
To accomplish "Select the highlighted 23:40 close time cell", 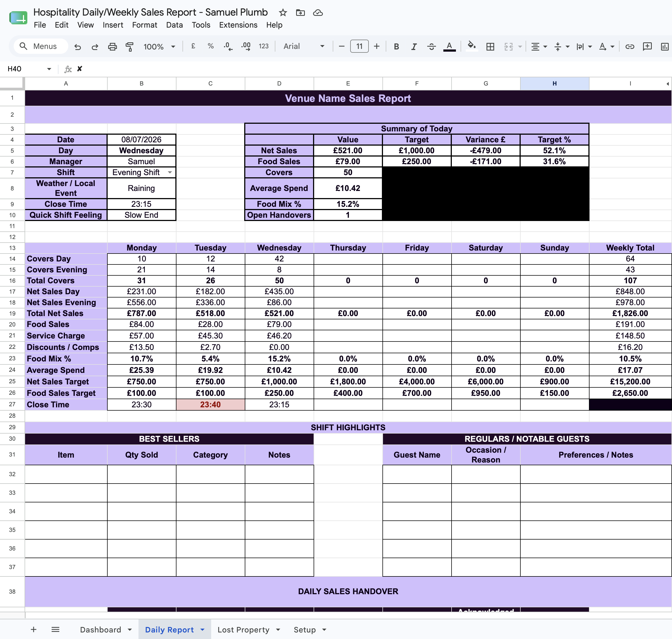I will click(x=210, y=405).
